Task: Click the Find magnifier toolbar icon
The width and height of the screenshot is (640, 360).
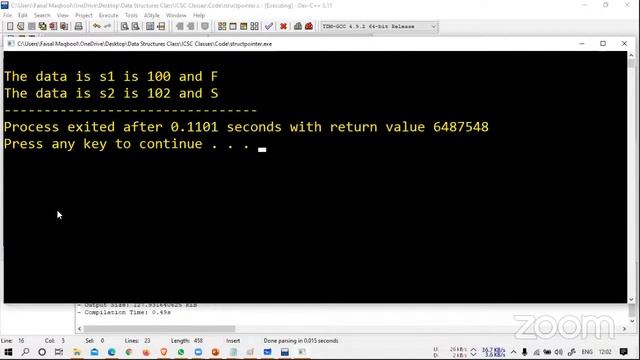Action: [x=124, y=26]
